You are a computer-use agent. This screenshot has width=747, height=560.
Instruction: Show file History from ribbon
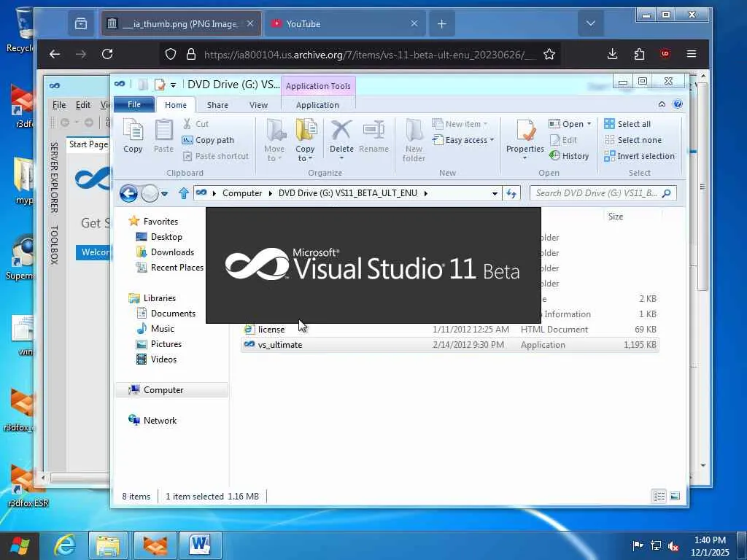coord(569,156)
